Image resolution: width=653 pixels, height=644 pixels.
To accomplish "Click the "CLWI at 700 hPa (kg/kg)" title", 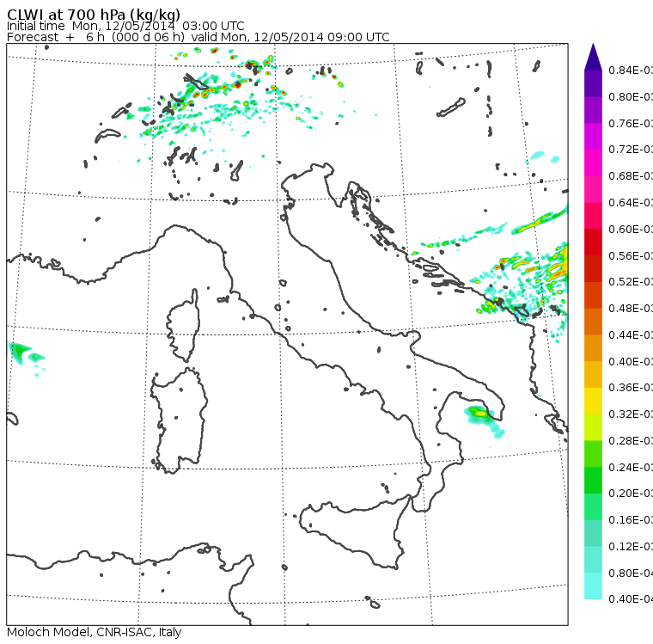I will (x=94, y=15).
